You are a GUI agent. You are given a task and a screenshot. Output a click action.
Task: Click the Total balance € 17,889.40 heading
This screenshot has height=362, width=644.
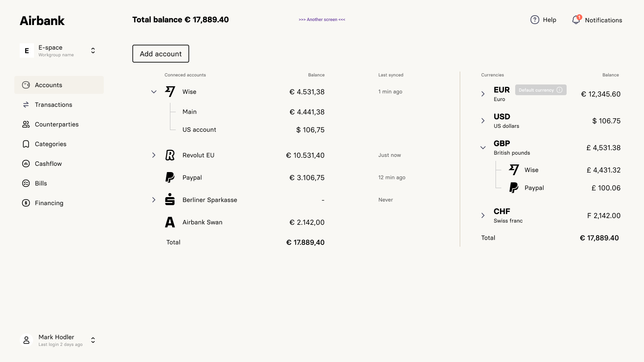pyautogui.click(x=181, y=20)
